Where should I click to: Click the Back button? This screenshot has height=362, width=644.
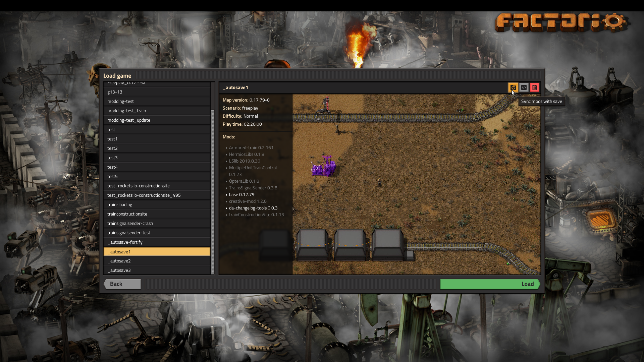pos(122,284)
